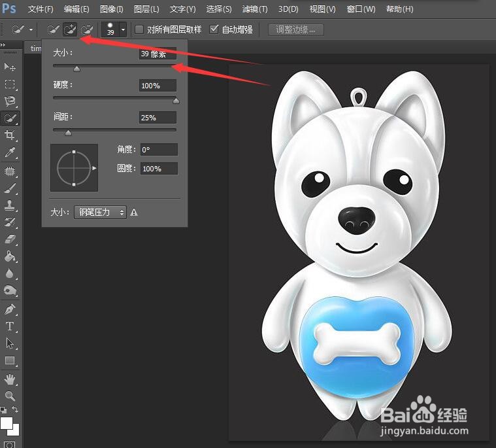
Task: Open 编辑(E) menu
Action: (x=76, y=9)
